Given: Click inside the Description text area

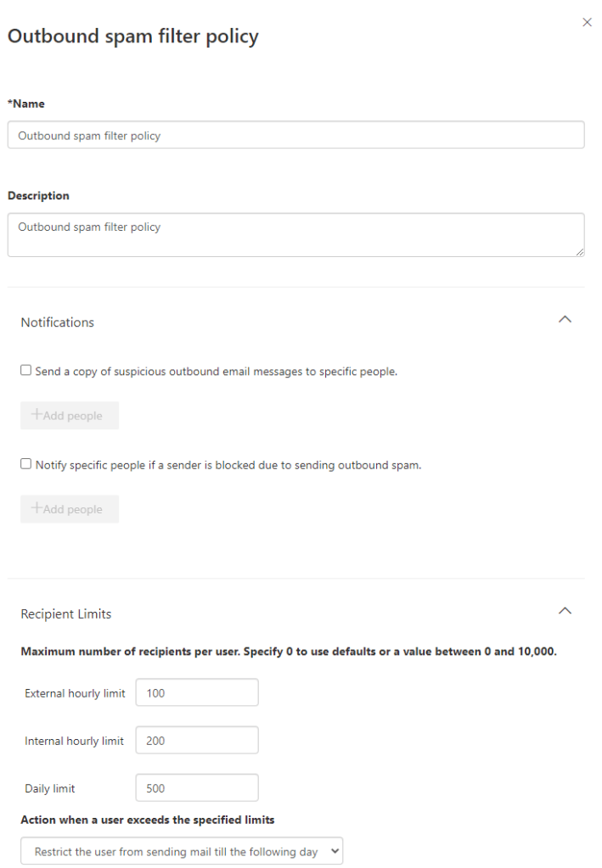Looking at the screenshot, I should click(295, 234).
